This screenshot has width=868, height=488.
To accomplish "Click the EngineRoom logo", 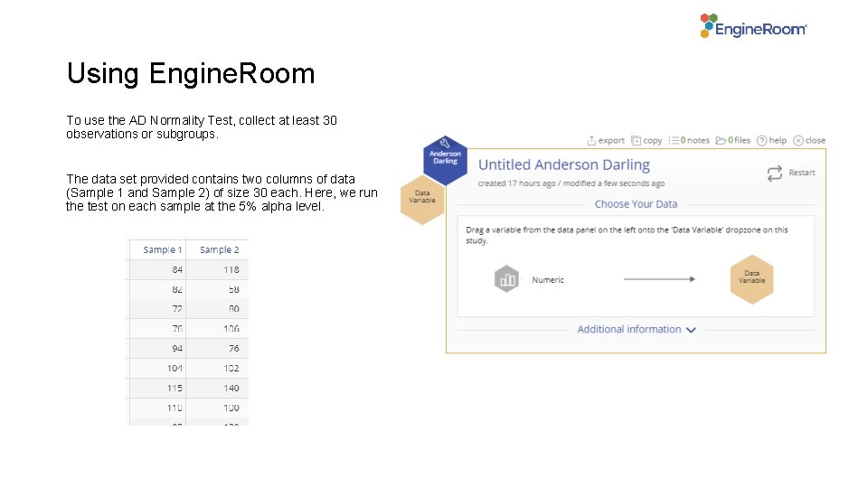I will click(x=753, y=26).
